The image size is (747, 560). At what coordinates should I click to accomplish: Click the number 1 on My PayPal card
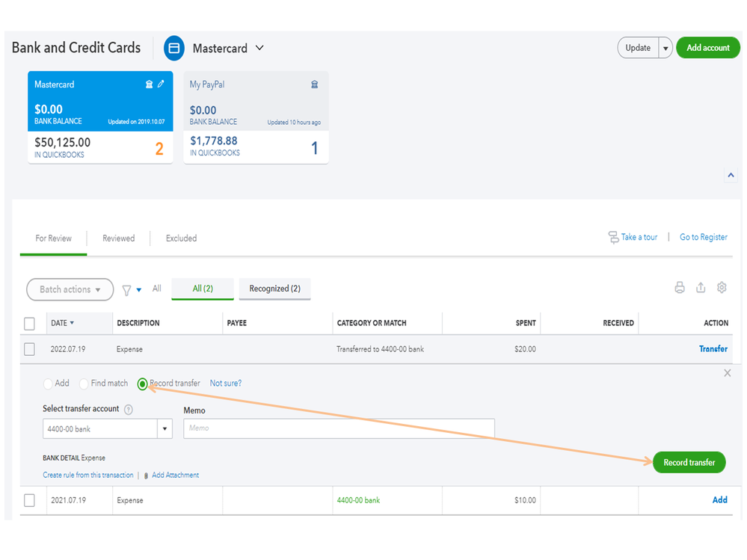[314, 148]
